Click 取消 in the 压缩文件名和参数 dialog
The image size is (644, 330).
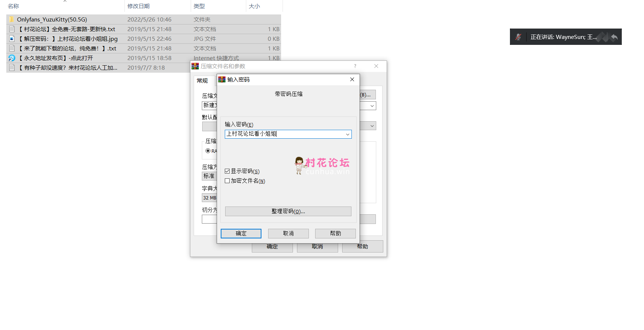tap(317, 247)
